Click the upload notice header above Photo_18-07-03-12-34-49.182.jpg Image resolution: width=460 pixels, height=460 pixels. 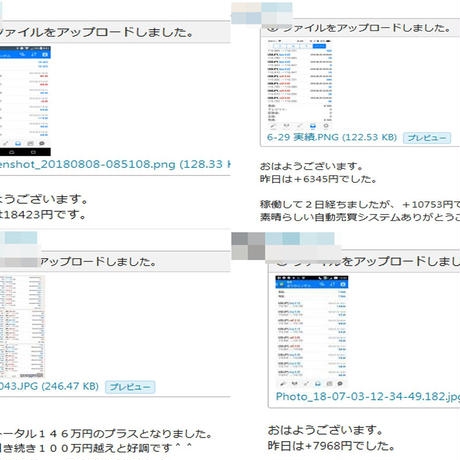364,261
